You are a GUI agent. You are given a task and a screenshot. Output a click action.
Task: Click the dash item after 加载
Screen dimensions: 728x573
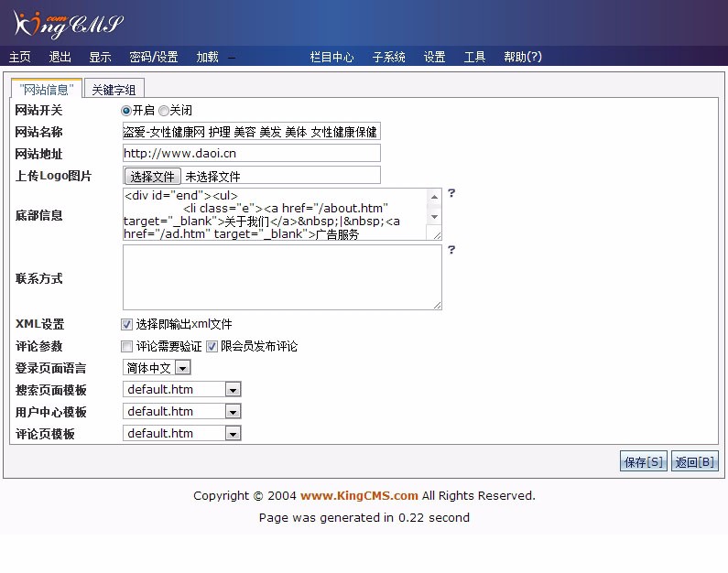click(x=231, y=58)
